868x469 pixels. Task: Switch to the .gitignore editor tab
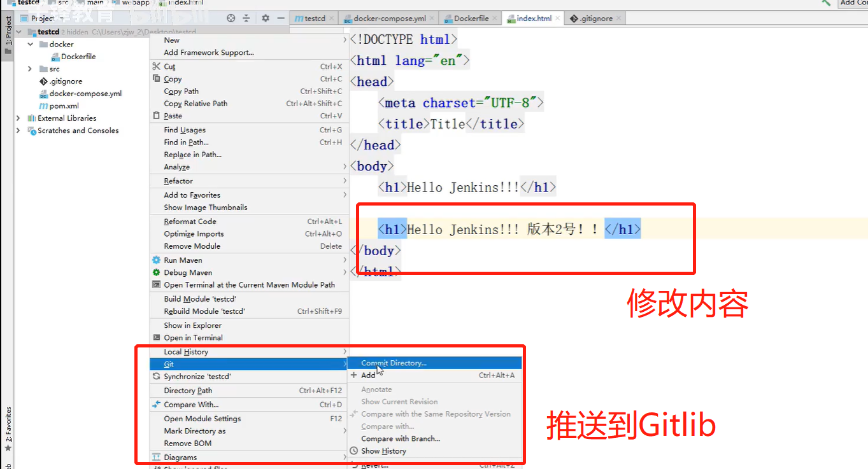595,18
